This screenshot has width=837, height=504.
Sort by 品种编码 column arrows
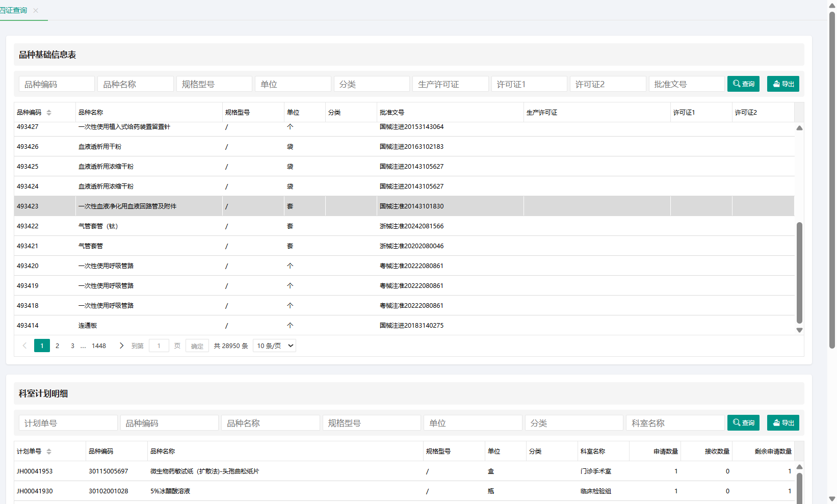49,113
